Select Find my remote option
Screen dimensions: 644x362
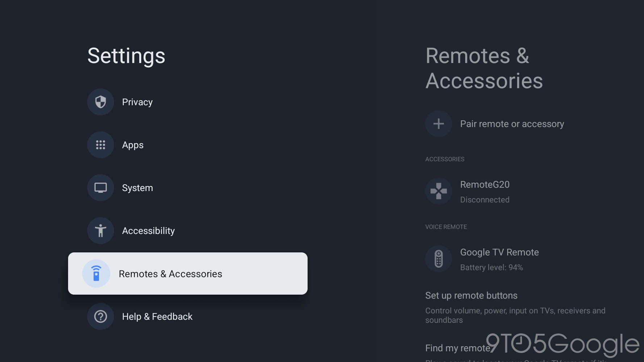point(457,348)
